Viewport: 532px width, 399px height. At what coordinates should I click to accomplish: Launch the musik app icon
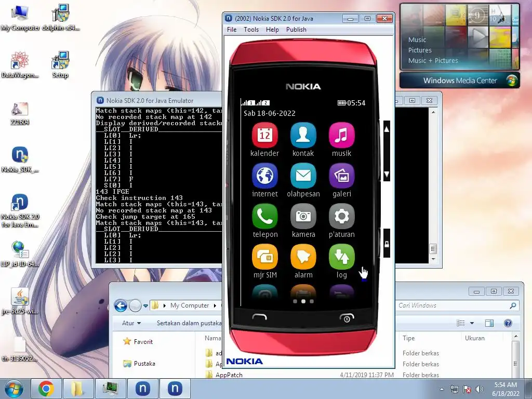342,135
